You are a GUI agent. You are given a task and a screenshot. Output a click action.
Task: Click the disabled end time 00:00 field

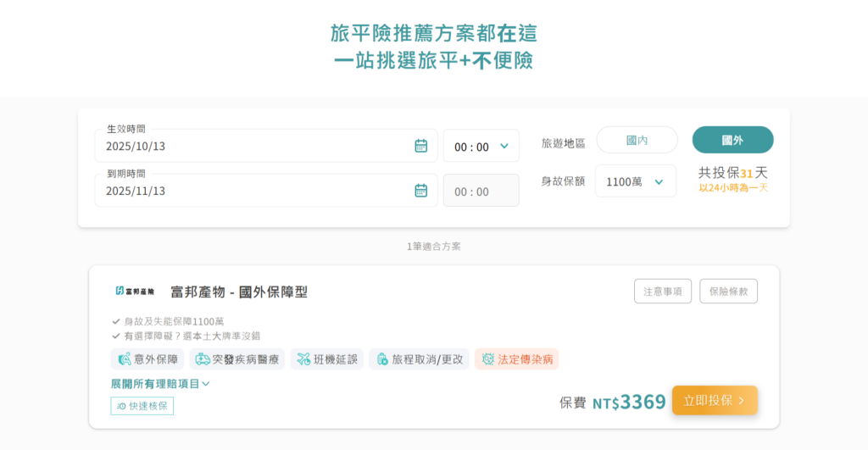481,192
